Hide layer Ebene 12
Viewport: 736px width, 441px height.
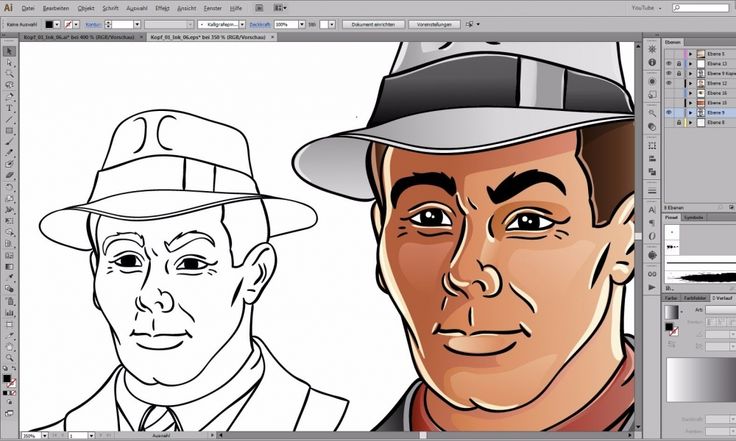click(668, 82)
